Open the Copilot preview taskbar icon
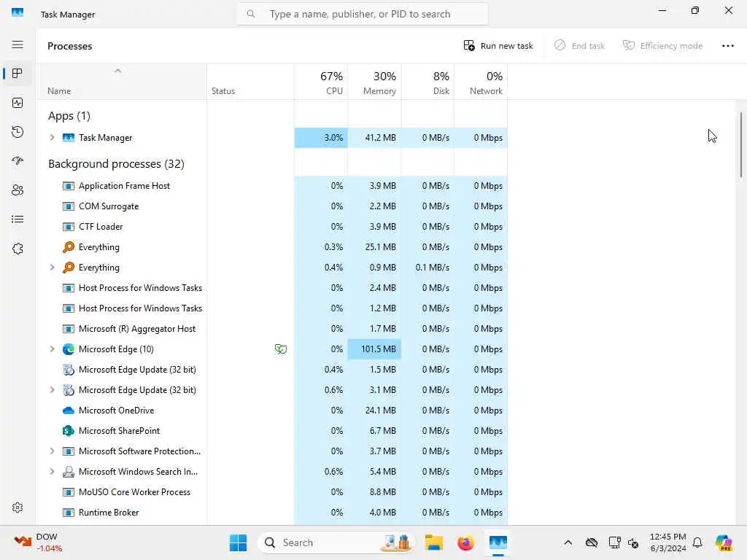 [x=724, y=542]
